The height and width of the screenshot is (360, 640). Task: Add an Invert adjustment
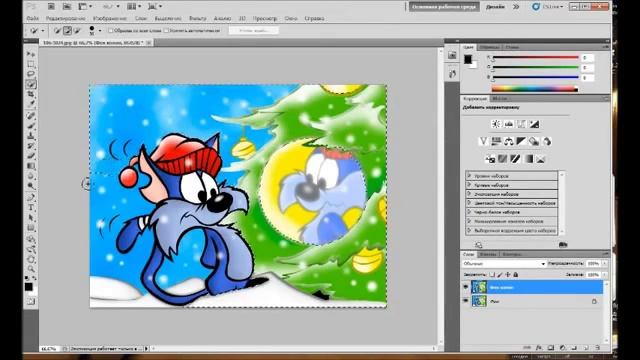[x=490, y=159]
